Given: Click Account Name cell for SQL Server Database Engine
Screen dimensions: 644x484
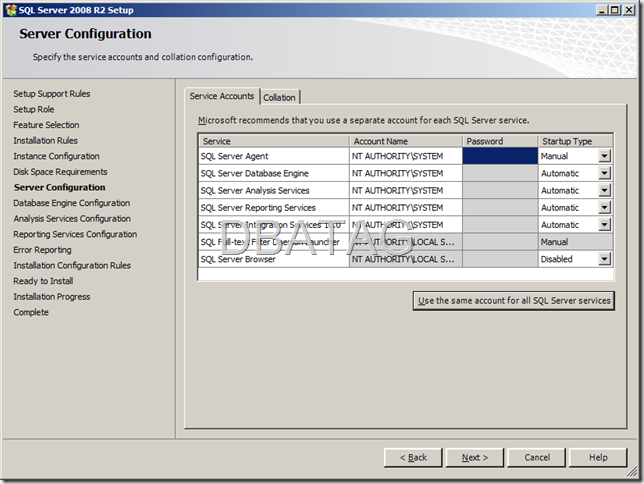Looking at the screenshot, I should tap(406, 173).
